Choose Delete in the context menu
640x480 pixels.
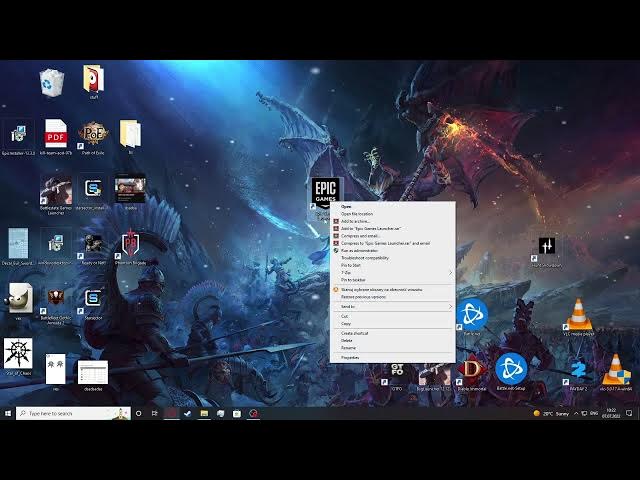(347, 340)
